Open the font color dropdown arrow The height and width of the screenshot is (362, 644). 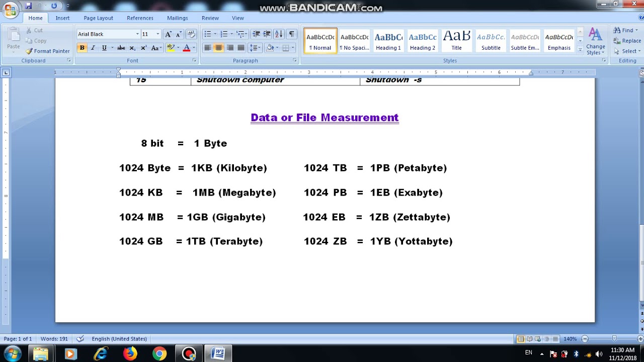click(193, 48)
